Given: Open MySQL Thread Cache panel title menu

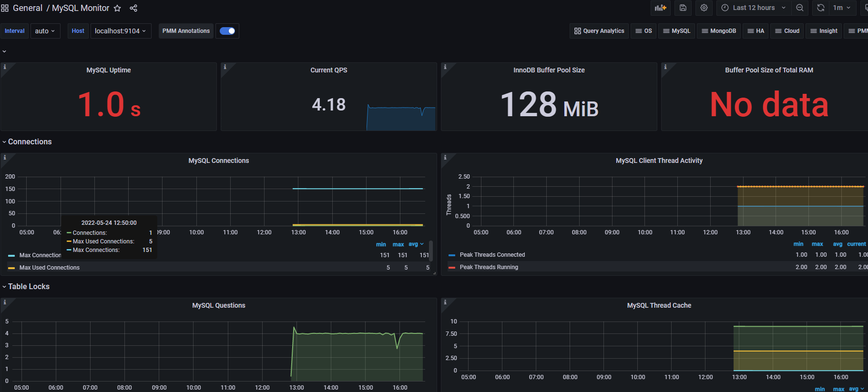Looking at the screenshot, I should [x=659, y=306].
